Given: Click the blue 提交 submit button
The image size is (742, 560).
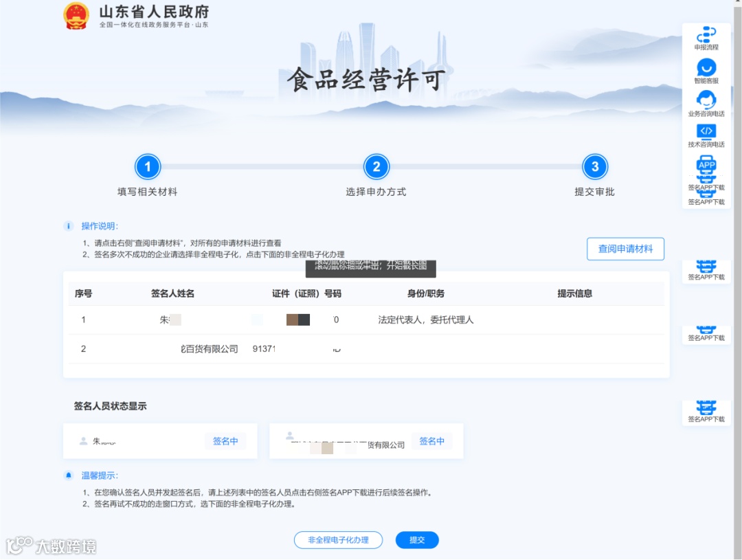Looking at the screenshot, I should click(x=417, y=540).
